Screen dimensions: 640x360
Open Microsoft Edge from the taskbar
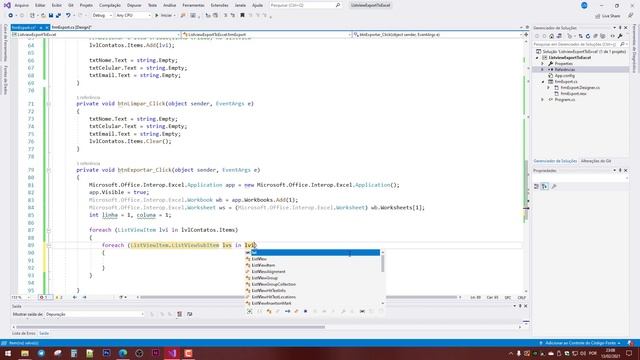[123, 353]
